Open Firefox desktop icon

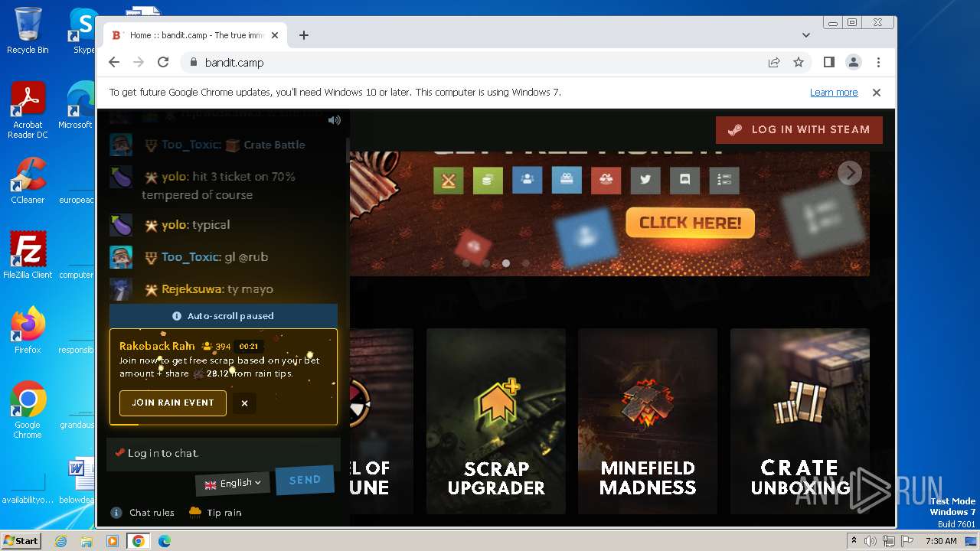28,331
